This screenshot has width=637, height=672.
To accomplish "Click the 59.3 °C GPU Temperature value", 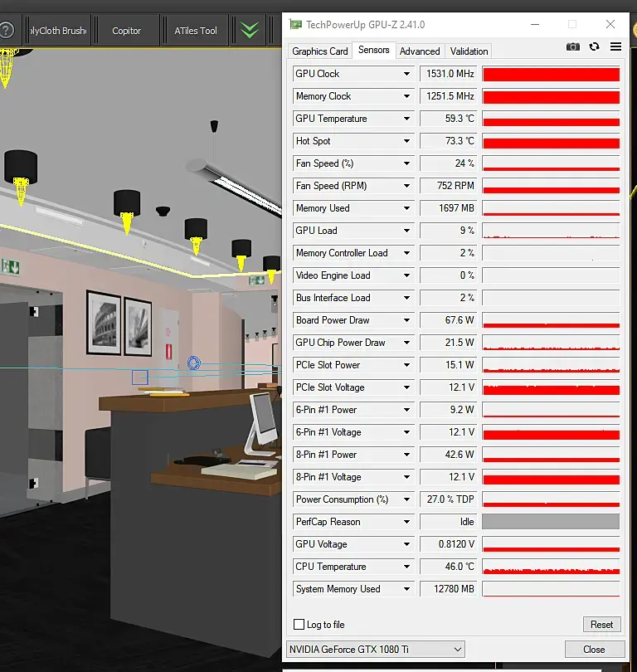I will point(448,119).
